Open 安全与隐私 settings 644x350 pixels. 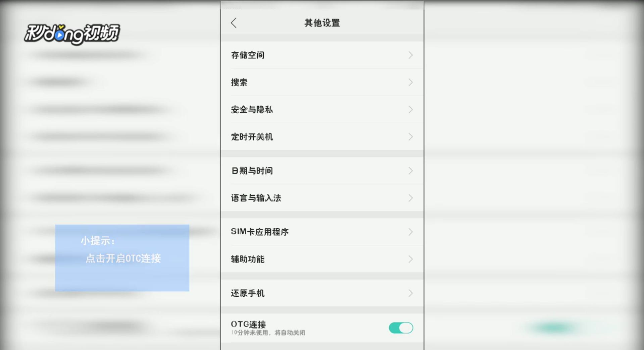pos(322,109)
